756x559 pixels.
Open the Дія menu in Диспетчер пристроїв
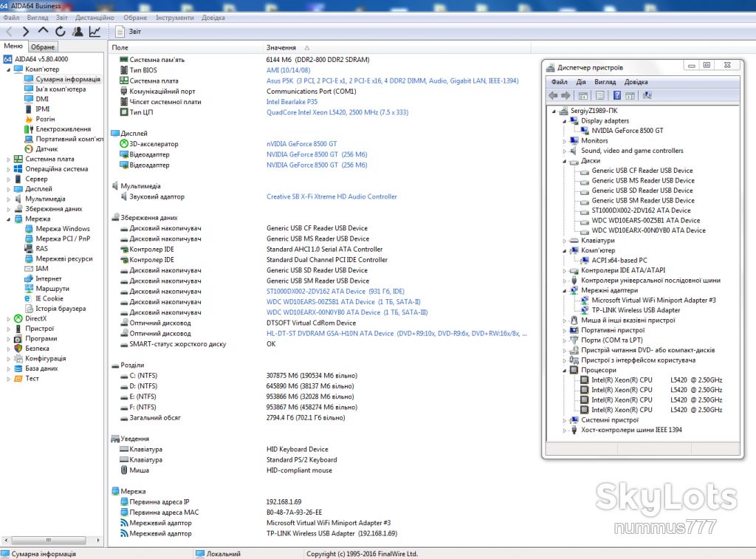click(580, 82)
